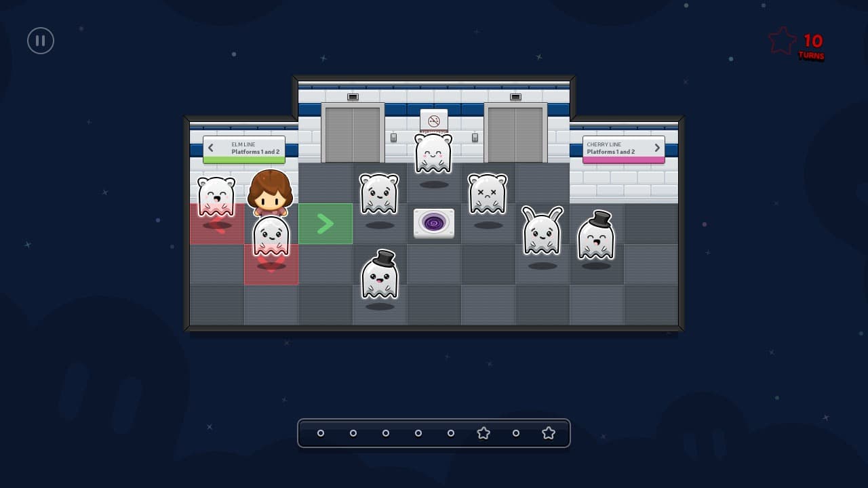Click the brown-haired girl character
The image size is (868, 488).
270,192
